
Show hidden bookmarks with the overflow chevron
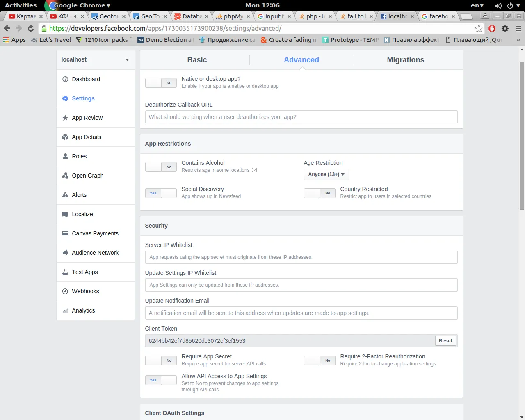(x=518, y=40)
